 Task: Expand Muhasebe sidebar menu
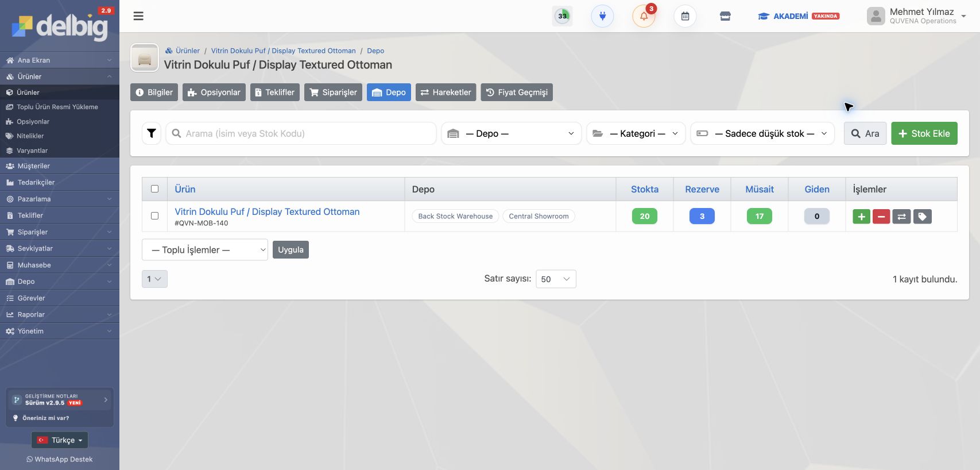pyautogui.click(x=60, y=265)
